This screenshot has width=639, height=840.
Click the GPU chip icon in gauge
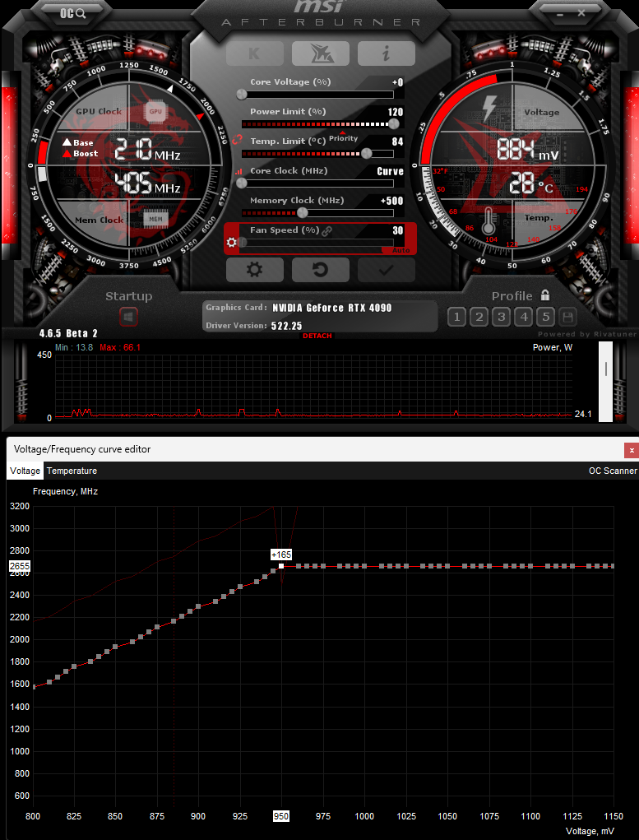[155, 111]
